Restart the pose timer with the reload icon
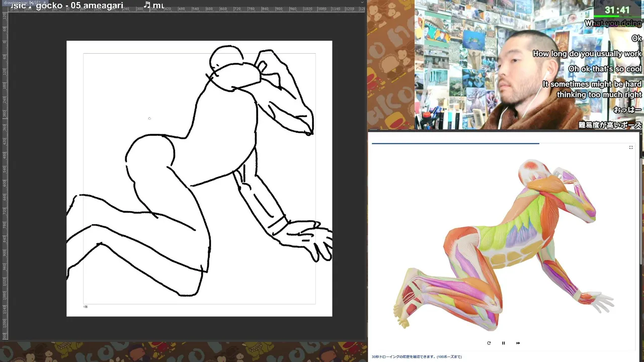Image resolution: width=644 pixels, height=362 pixels. 489,343
